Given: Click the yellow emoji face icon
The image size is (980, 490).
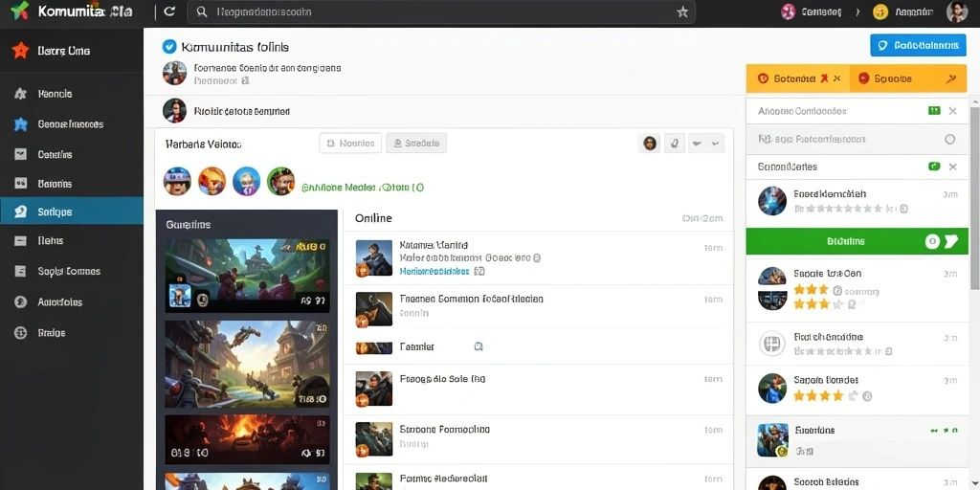Looking at the screenshot, I should click(880, 11).
